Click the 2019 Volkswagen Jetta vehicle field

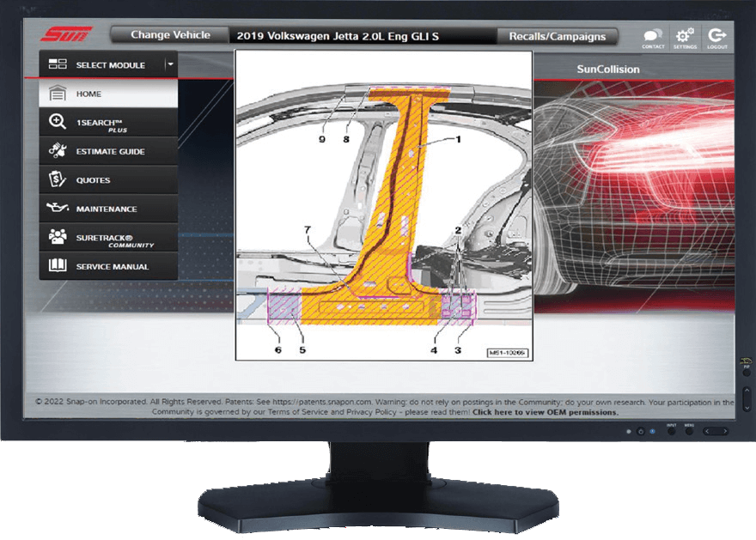(x=362, y=36)
